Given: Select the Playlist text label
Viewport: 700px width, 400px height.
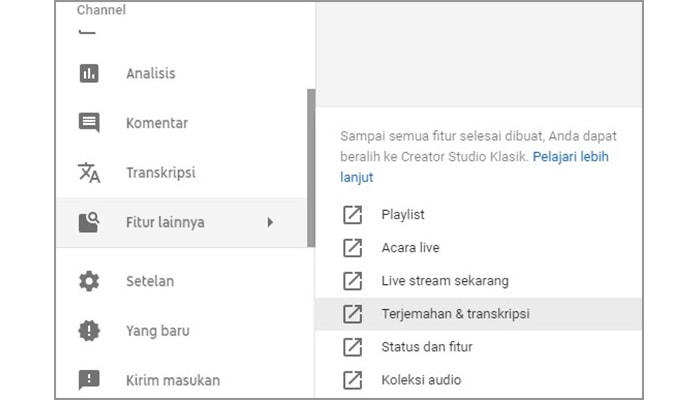Looking at the screenshot, I should tap(403, 214).
